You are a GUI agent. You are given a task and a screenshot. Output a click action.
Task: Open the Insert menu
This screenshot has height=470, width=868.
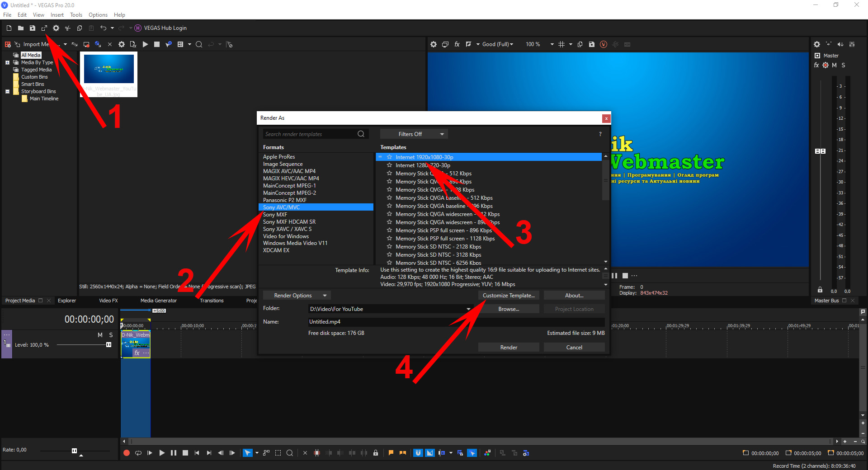pyautogui.click(x=57, y=15)
